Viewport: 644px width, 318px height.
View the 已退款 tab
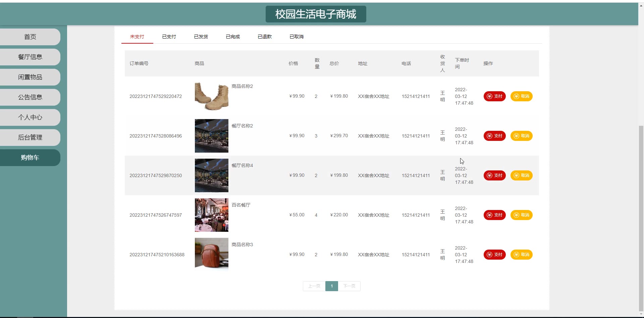click(265, 37)
